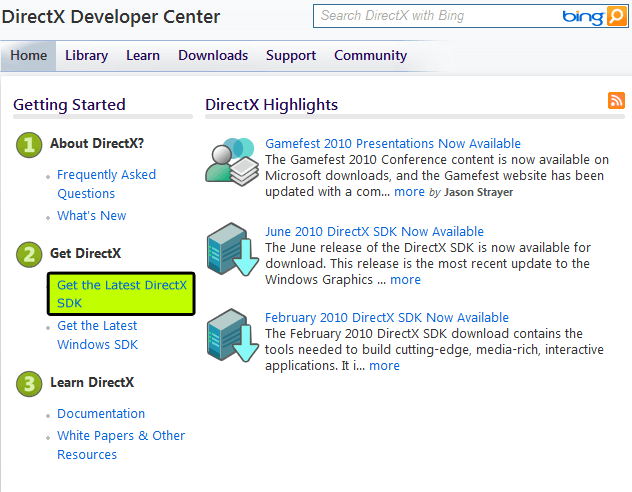Open Frequently Asked Questions link

pyautogui.click(x=106, y=184)
